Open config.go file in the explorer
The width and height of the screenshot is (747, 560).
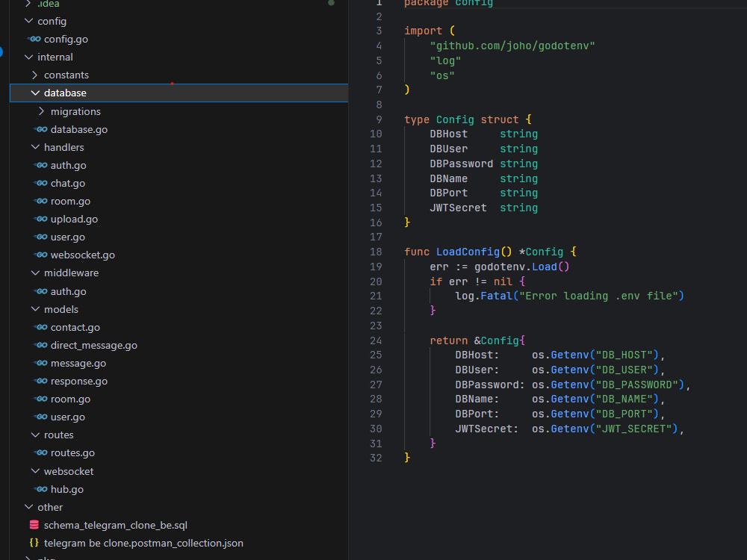[66, 40]
